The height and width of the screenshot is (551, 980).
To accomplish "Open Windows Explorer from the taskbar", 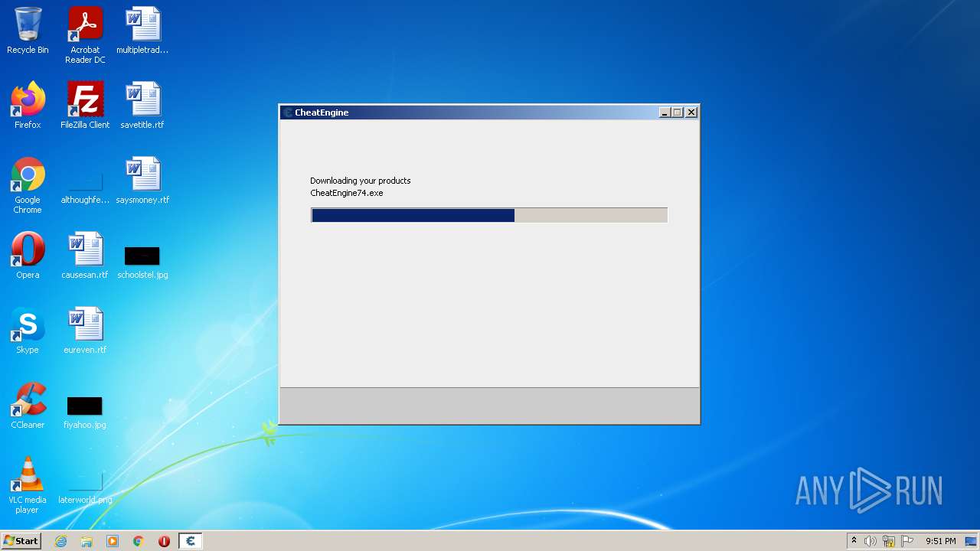I will pyautogui.click(x=87, y=541).
